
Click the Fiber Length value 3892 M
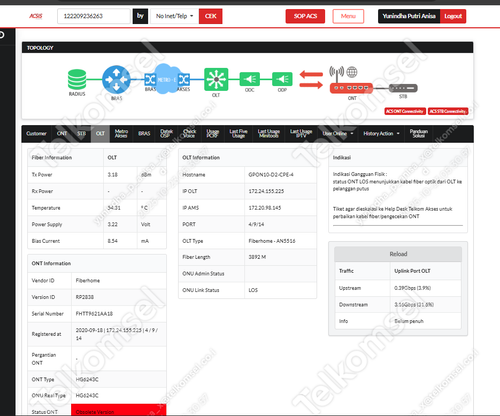[257, 257]
